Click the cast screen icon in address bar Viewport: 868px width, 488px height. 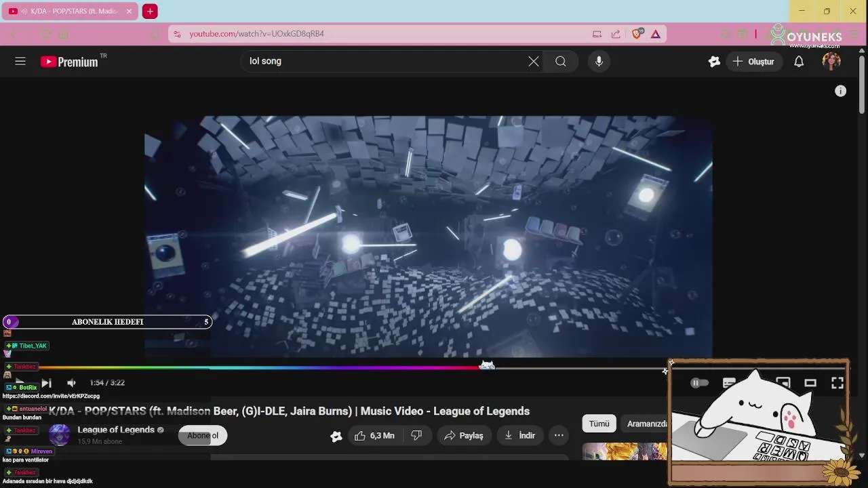click(597, 34)
